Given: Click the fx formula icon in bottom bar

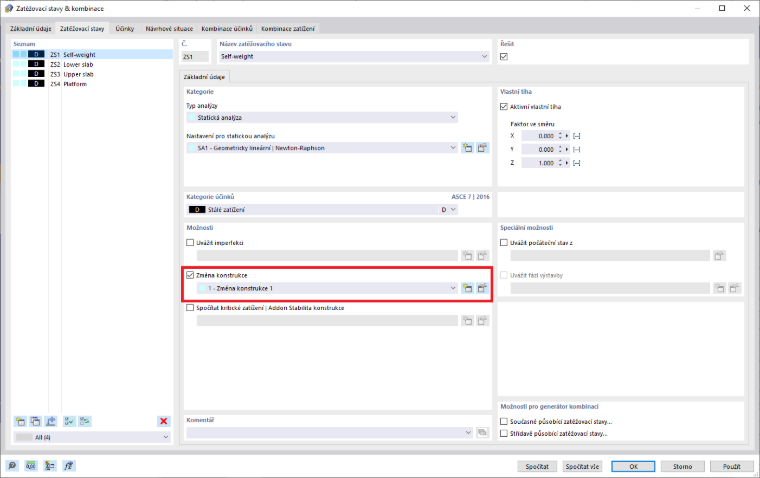Looking at the screenshot, I should [68, 466].
